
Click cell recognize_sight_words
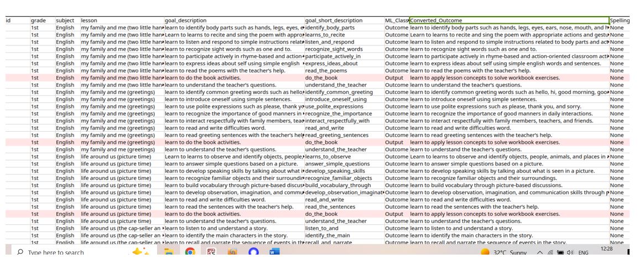point(344,49)
